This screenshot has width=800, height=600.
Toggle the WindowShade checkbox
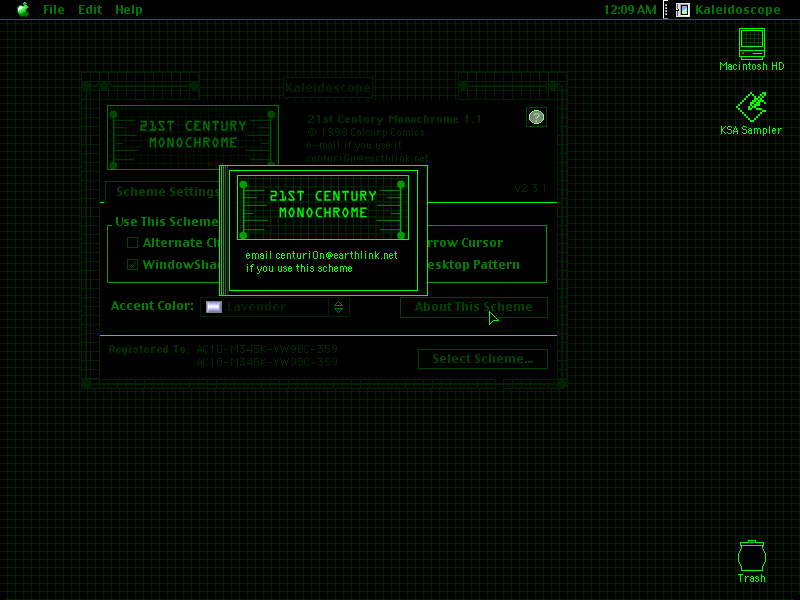coord(133,264)
